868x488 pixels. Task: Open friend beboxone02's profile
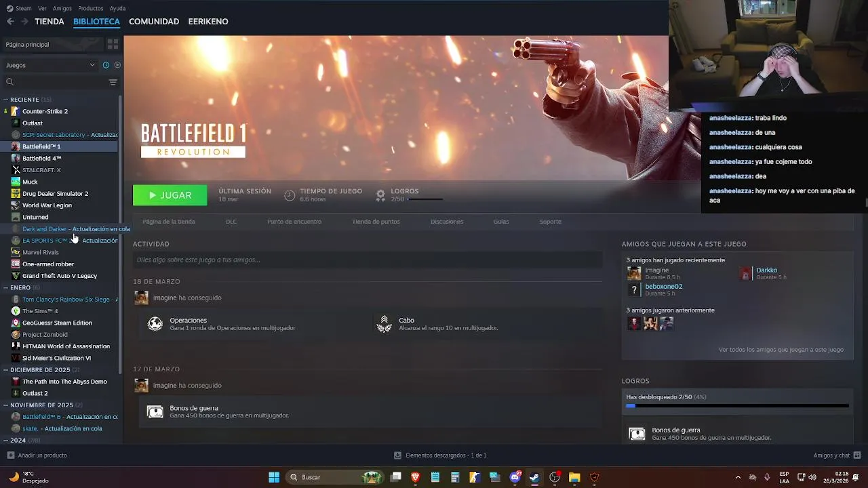663,287
